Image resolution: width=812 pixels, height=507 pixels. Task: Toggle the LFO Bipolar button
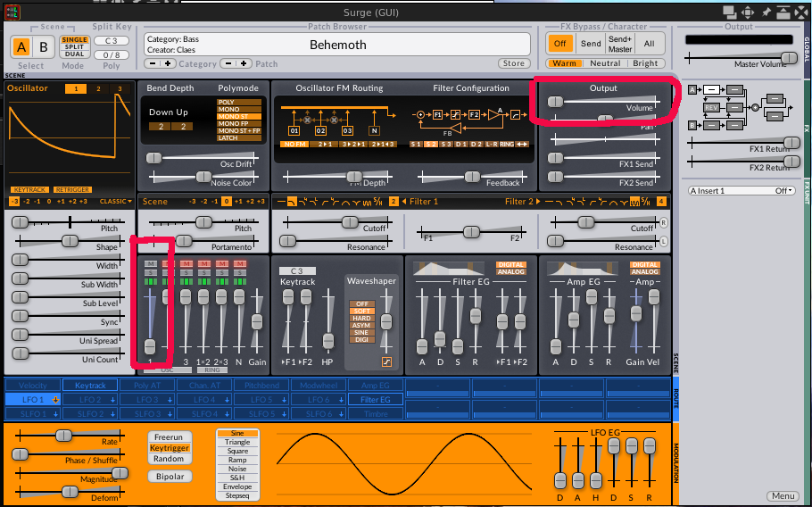[x=170, y=477]
